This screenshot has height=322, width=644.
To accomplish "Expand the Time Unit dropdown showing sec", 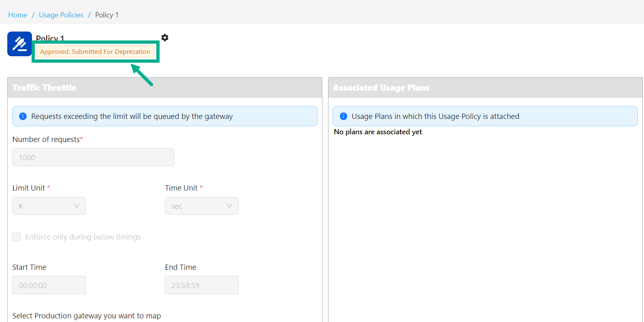I will (x=201, y=206).
